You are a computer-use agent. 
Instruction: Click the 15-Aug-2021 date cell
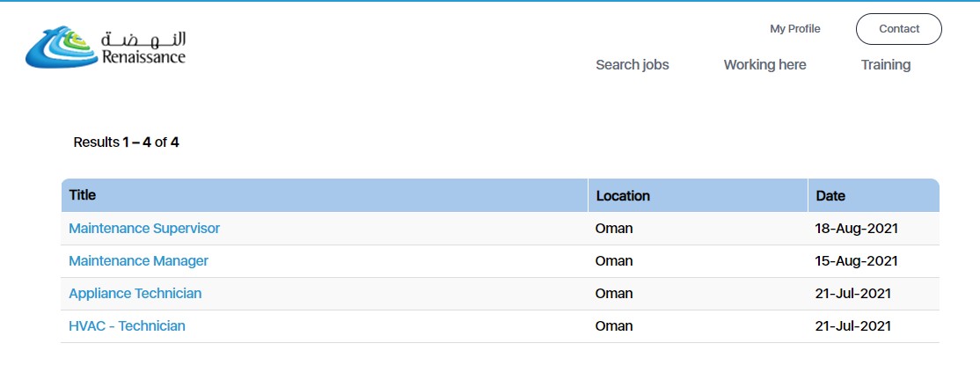856,260
